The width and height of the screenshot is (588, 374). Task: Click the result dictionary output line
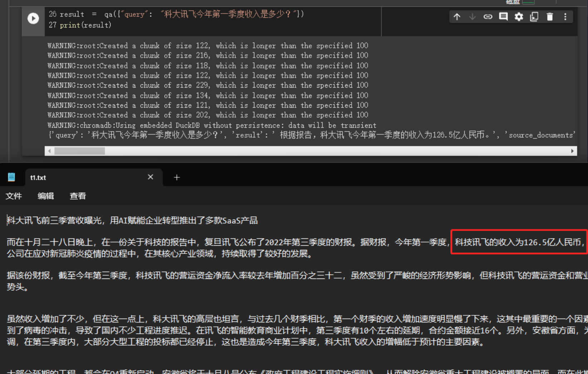[x=311, y=135]
